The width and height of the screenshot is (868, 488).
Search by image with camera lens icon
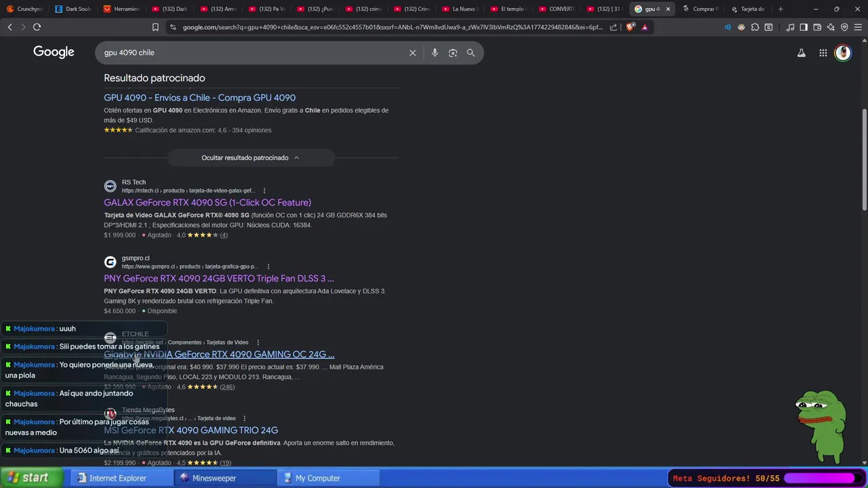pyautogui.click(x=453, y=53)
